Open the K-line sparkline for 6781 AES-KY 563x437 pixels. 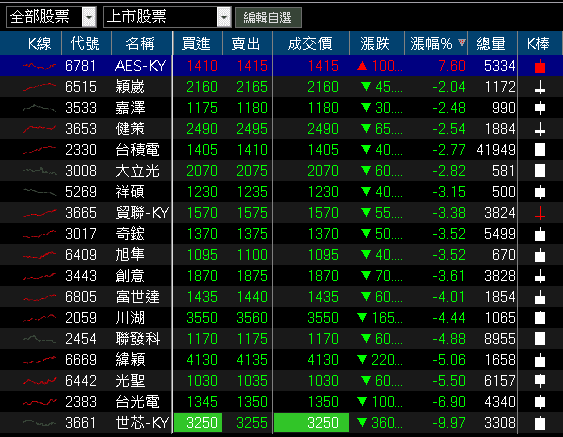point(39,66)
